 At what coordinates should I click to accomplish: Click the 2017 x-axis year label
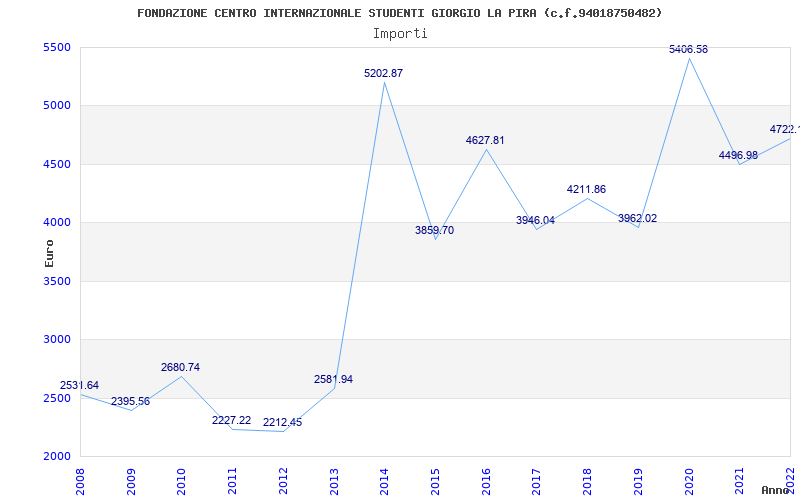[x=537, y=481]
